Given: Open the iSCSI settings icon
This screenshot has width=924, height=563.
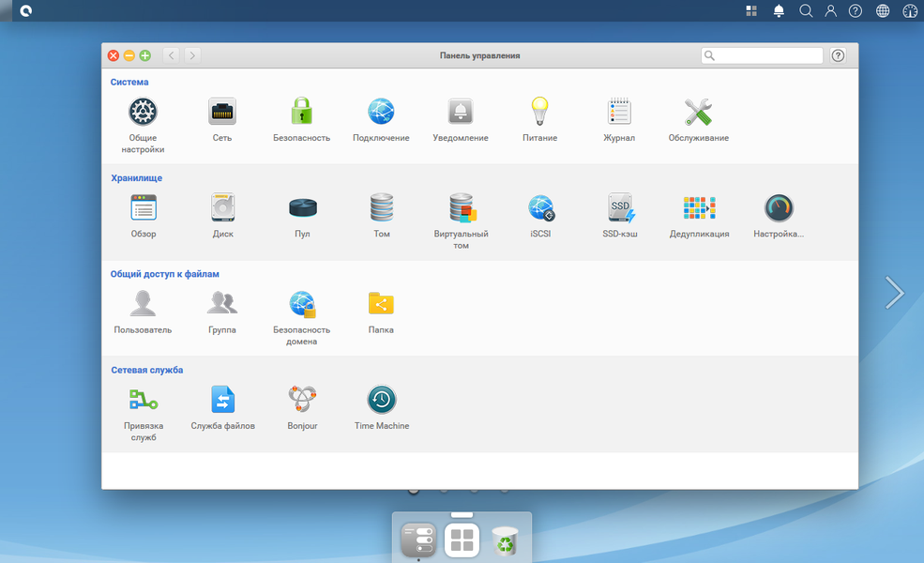Looking at the screenshot, I should (541, 207).
